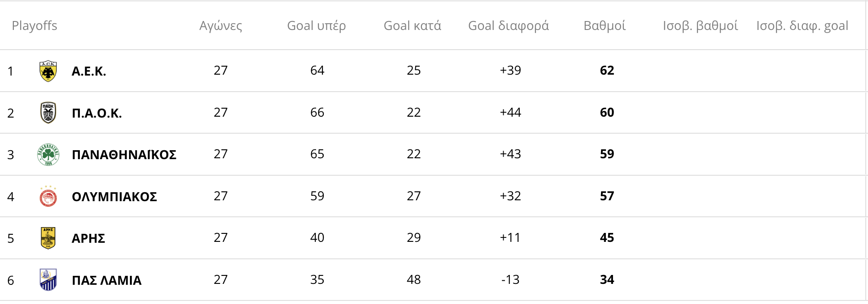Click the Ολυμπιακός red crest icon

[x=48, y=196]
